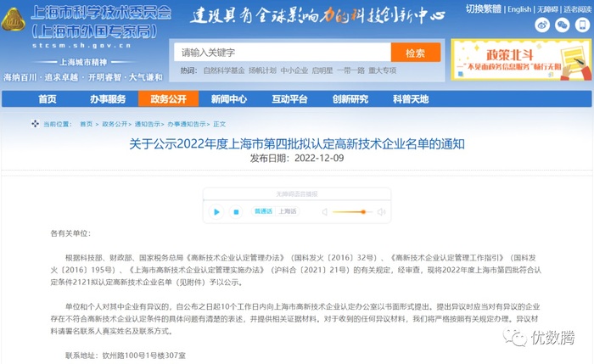Select 普通话 voice option

(263, 211)
